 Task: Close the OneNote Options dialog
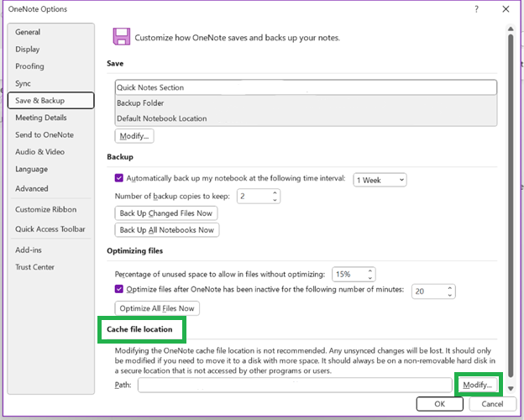(506, 9)
